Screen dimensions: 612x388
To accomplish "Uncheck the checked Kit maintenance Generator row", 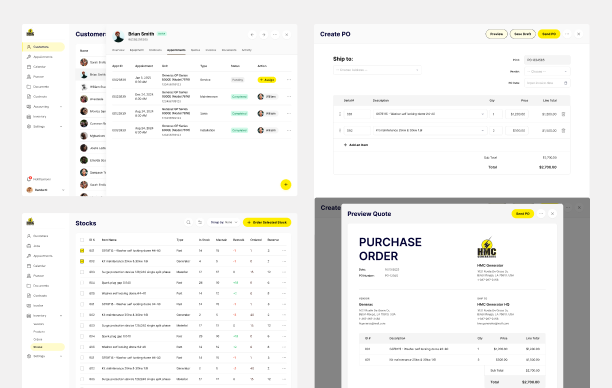I will click(82, 262).
